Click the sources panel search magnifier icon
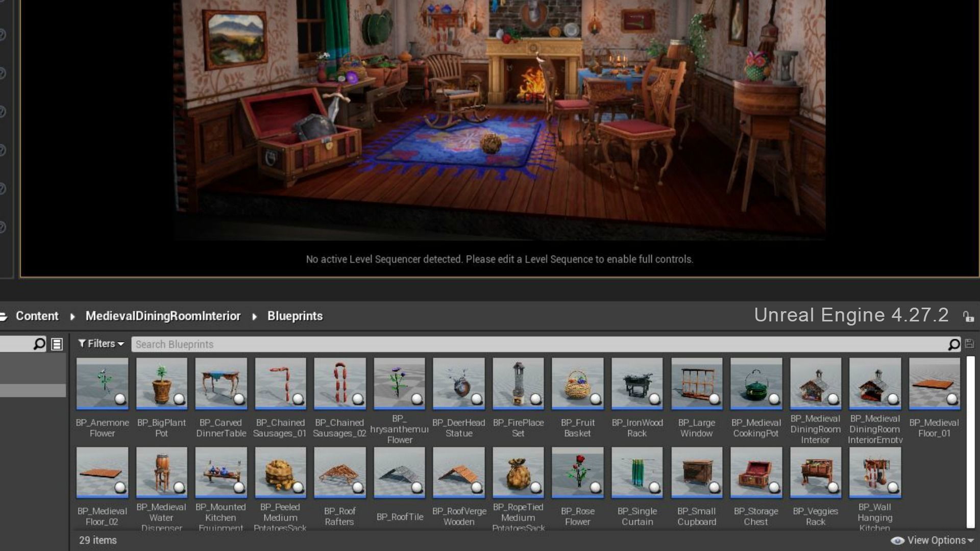The width and height of the screenshot is (980, 551). pyautogui.click(x=39, y=344)
